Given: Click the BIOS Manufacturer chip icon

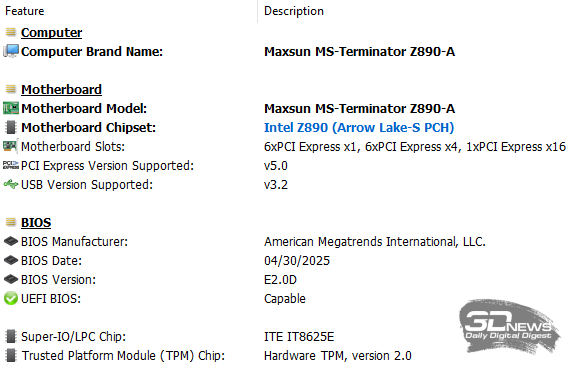Looking at the screenshot, I should [x=11, y=242].
